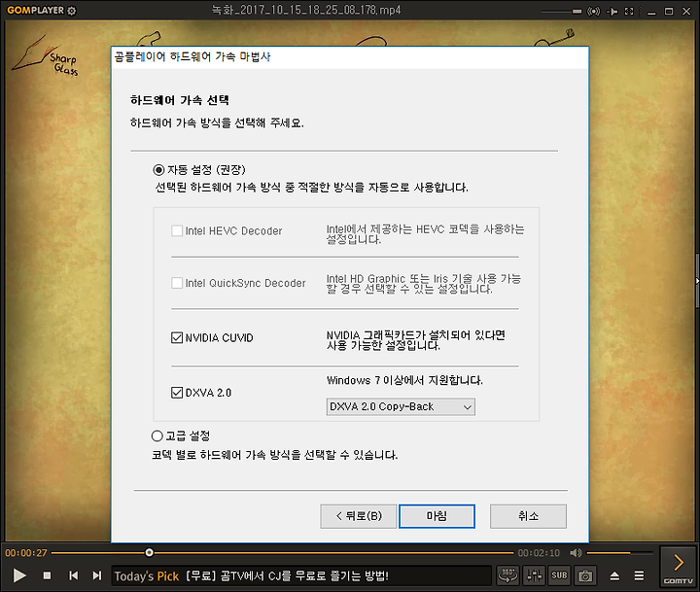This screenshot has height=592, width=700.
Task: Open the SUB subtitle settings
Action: coord(559,575)
